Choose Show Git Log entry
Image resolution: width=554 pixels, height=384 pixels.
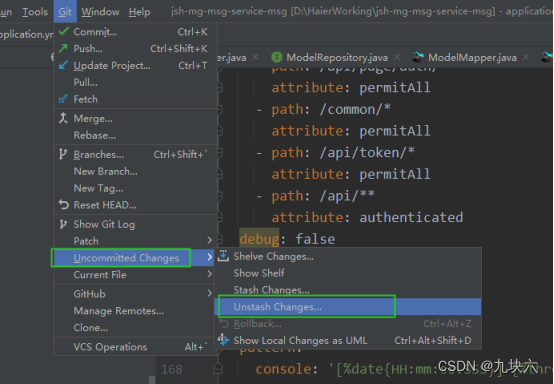click(136, 225)
